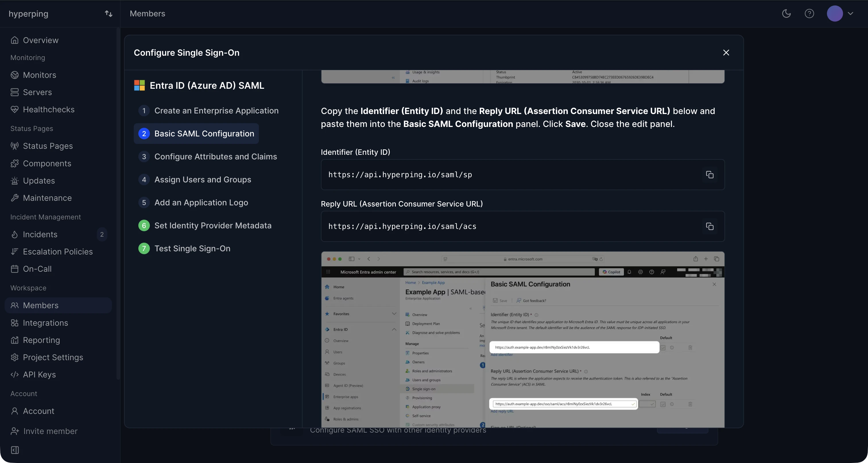
Task: Open the help question mark icon
Action: (x=809, y=13)
